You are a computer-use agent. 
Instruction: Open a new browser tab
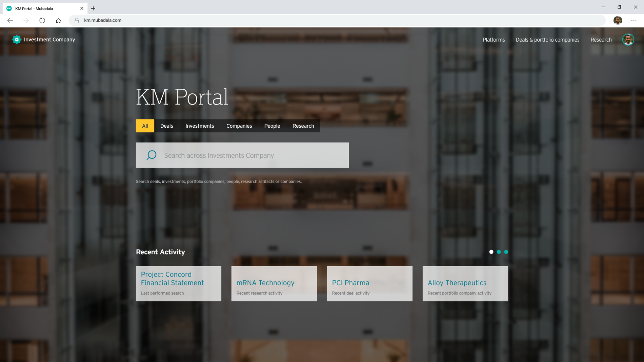click(93, 8)
